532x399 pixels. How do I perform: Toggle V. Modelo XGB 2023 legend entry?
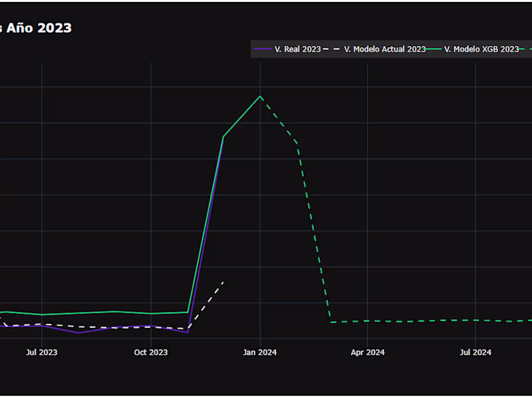473,49
